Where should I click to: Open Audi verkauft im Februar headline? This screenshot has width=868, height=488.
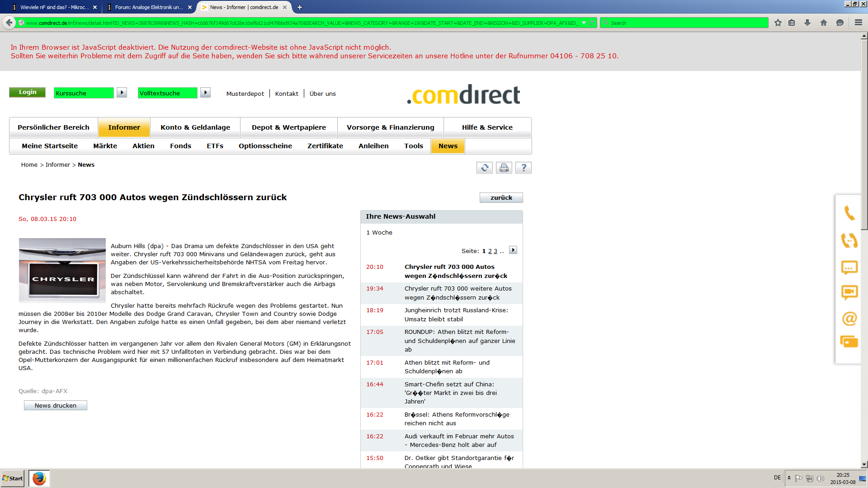459,441
